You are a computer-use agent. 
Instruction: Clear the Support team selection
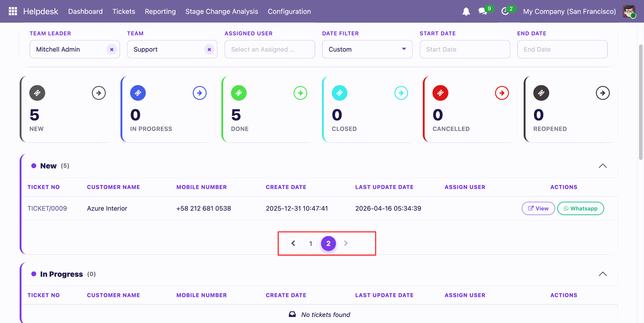click(209, 49)
